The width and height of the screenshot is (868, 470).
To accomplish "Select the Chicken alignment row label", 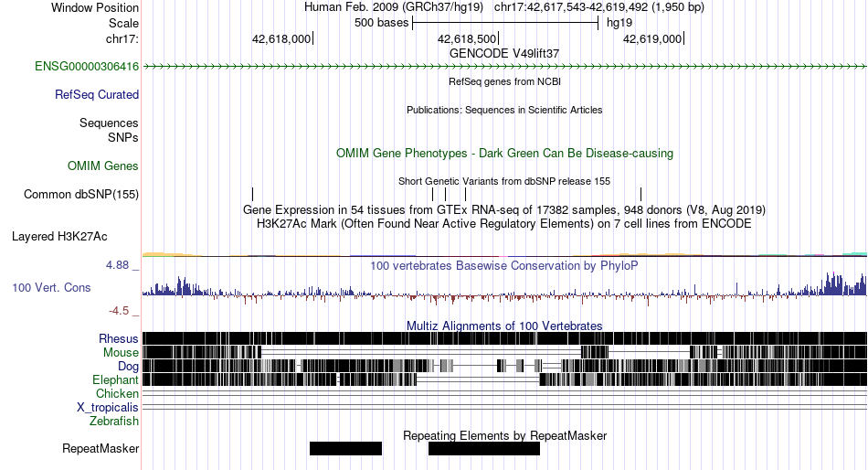I will point(117,393).
